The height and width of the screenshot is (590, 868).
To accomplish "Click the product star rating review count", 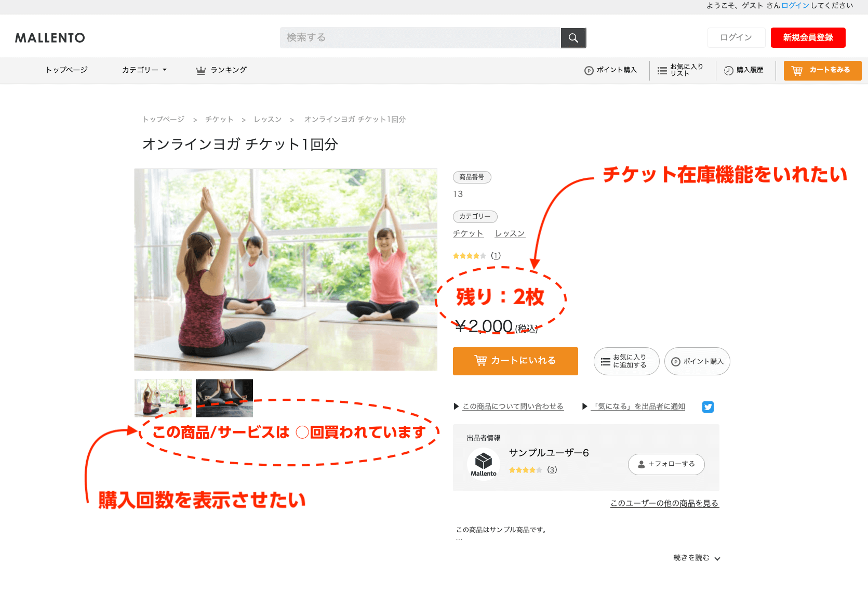I will coord(496,256).
